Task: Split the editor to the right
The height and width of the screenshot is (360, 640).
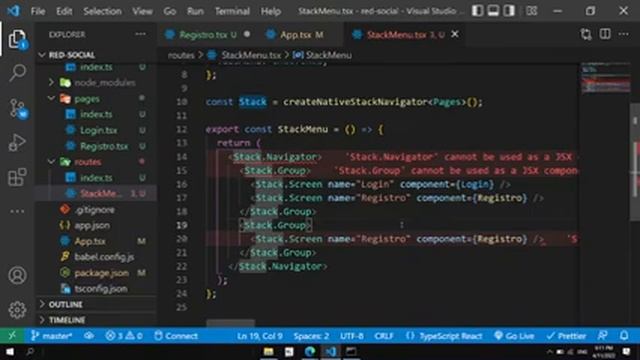Action: pyautogui.click(x=605, y=34)
